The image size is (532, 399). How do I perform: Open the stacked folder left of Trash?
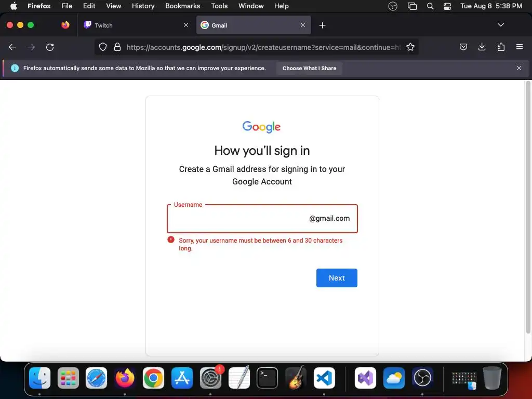coord(464,380)
